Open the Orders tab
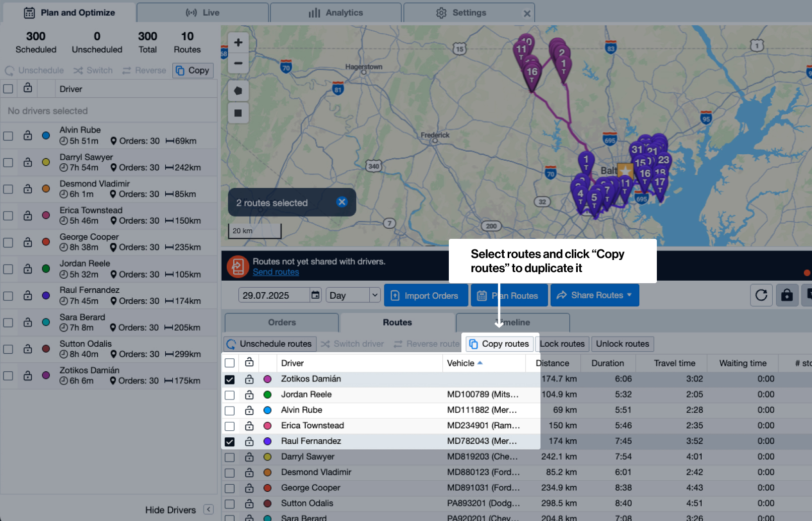 (x=282, y=322)
